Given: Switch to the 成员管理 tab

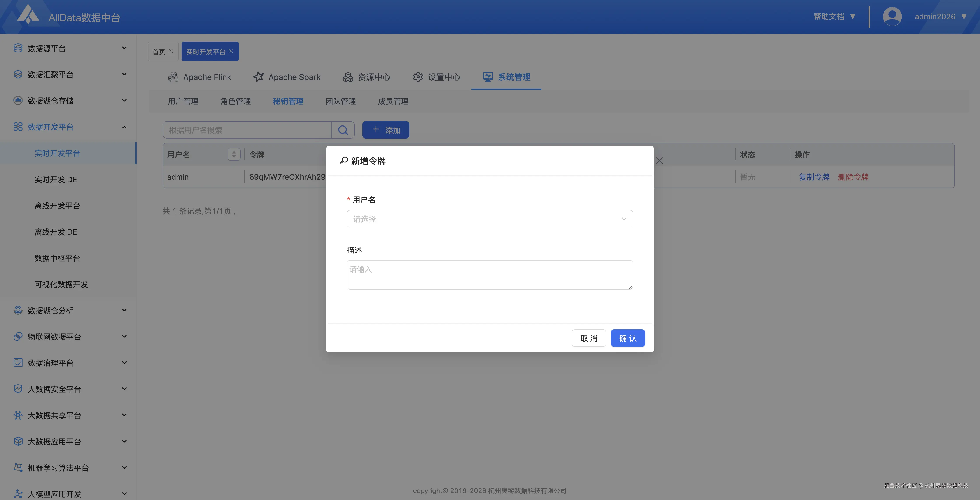Looking at the screenshot, I should click(393, 101).
